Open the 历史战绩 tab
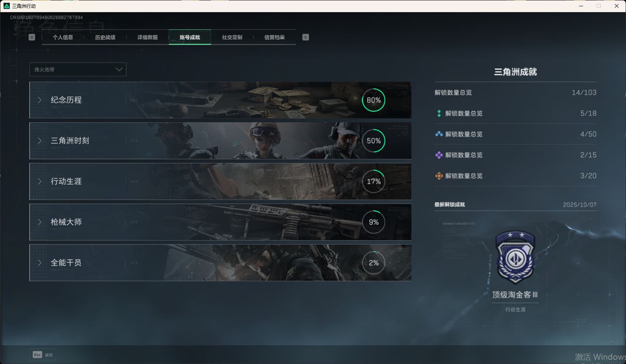 click(105, 37)
